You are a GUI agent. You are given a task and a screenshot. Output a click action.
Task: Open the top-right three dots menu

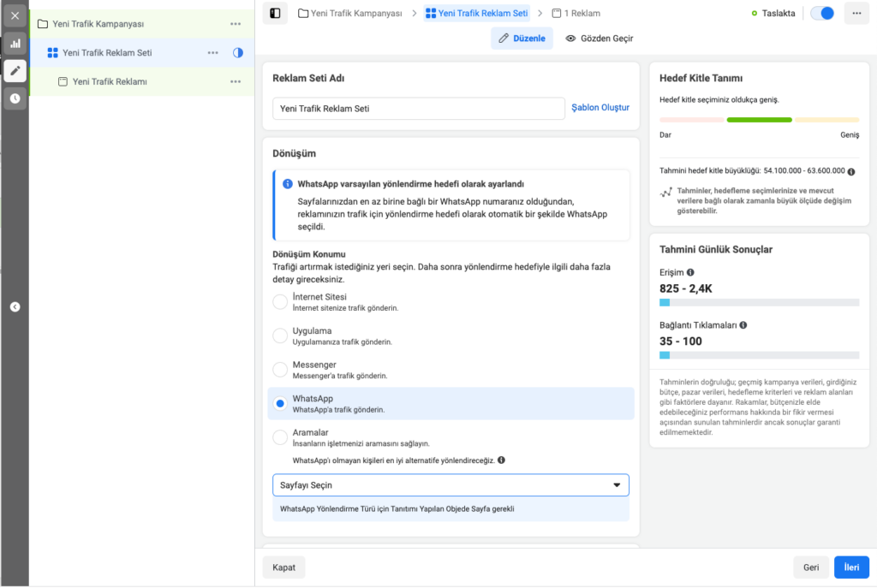(x=856, y=14)
